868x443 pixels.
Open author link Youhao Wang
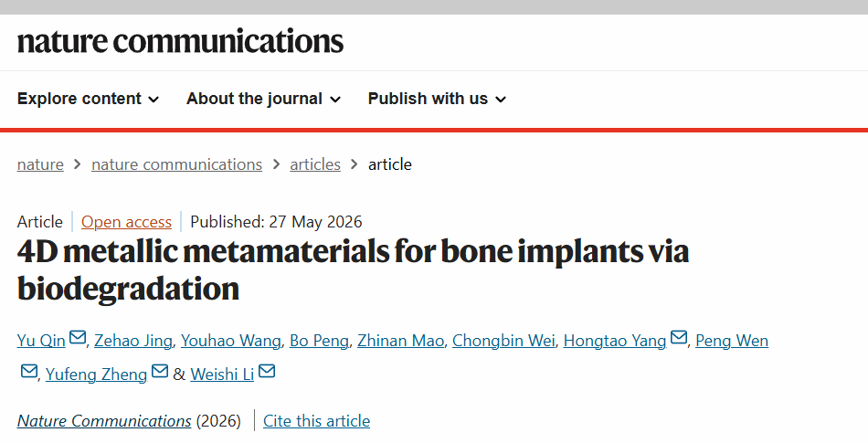231,341
